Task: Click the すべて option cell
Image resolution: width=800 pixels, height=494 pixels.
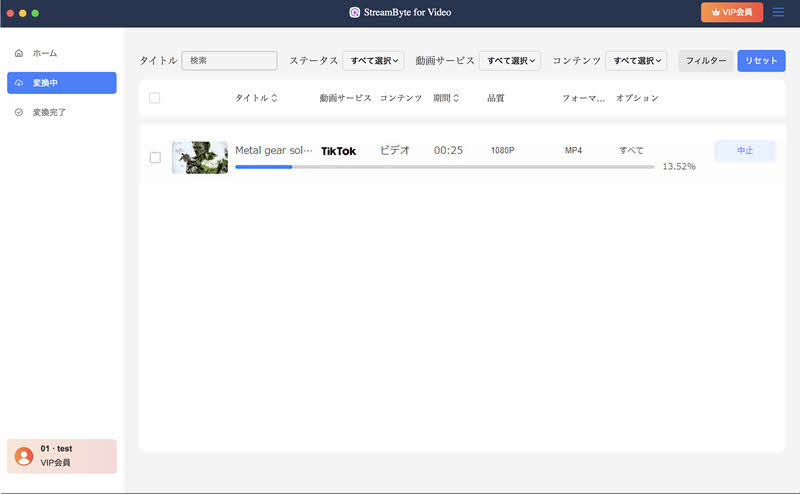Action: (x=631, y=150)
